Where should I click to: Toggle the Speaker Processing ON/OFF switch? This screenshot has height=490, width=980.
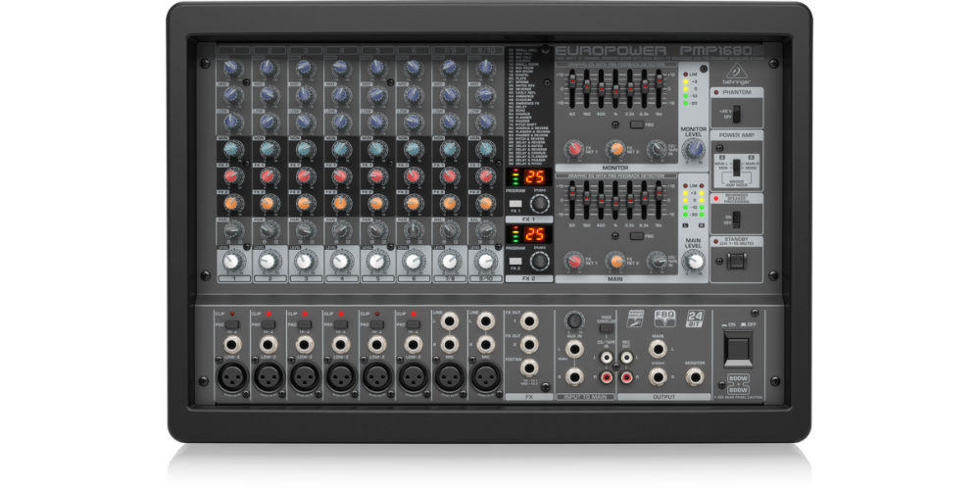point(737,219)
